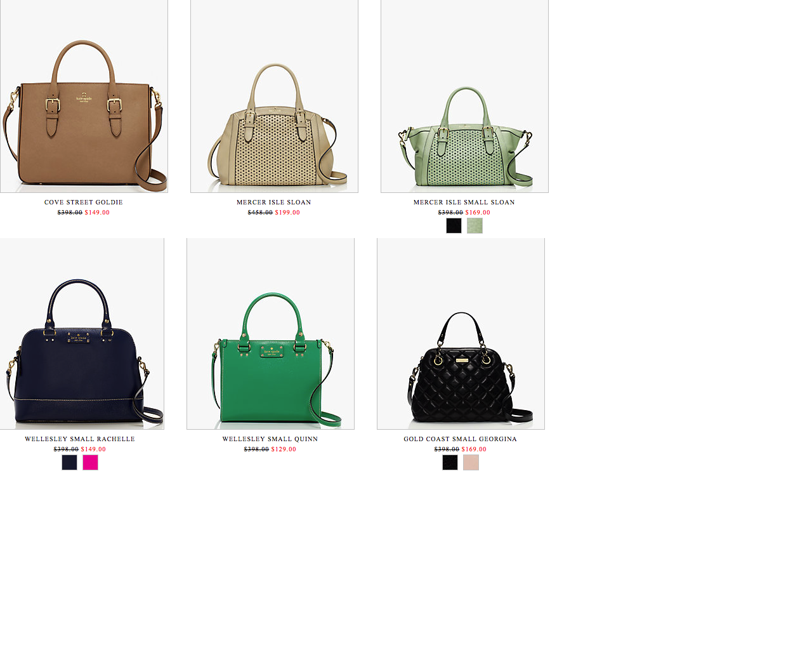812x650 pixels.
Task: Click the Wellesley Small Rachelle title link
Action: 80,439
